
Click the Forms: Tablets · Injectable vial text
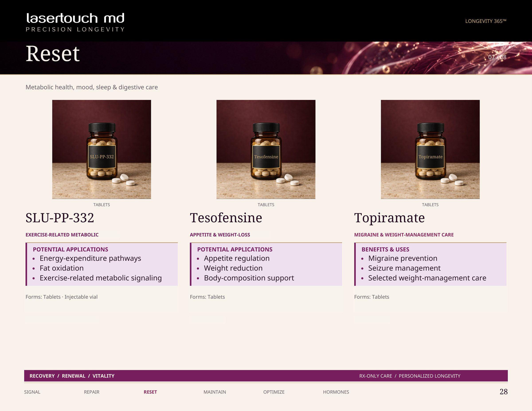[61, 297]
